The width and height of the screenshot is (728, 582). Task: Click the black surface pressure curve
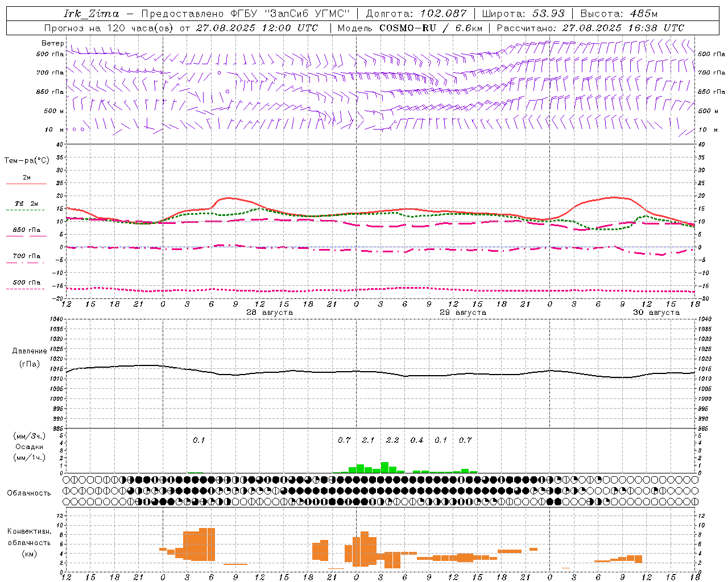coord(381,372)
